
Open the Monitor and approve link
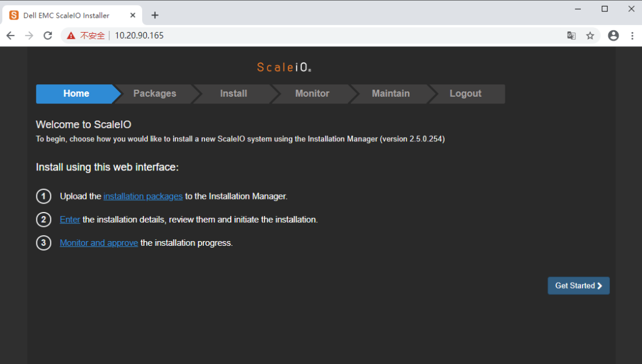(x=99, y=243)
